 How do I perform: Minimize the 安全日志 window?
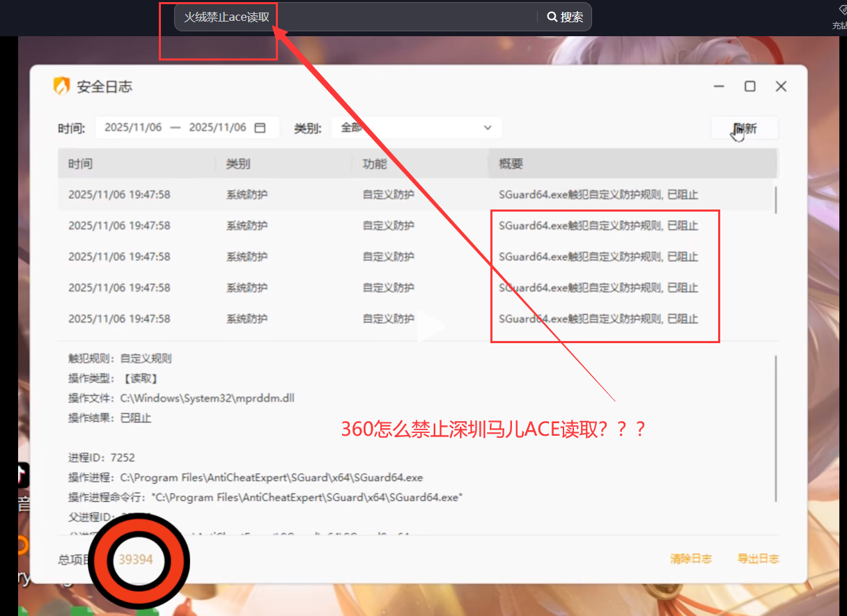(719, 86)
